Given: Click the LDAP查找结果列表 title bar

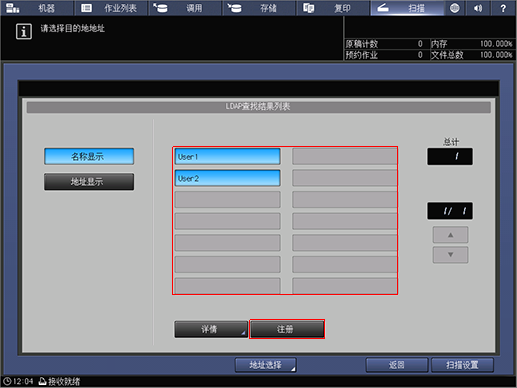Looking at the screenshot, I should click(258, 107).
